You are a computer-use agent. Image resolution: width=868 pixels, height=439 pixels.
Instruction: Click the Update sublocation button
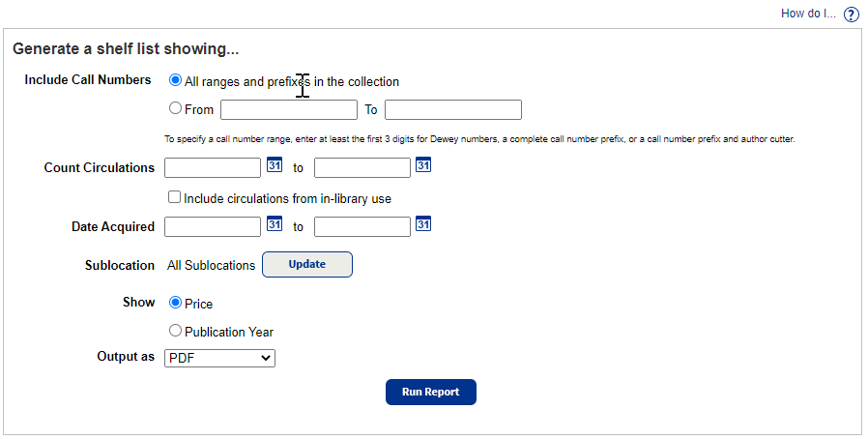click(307, 265)
